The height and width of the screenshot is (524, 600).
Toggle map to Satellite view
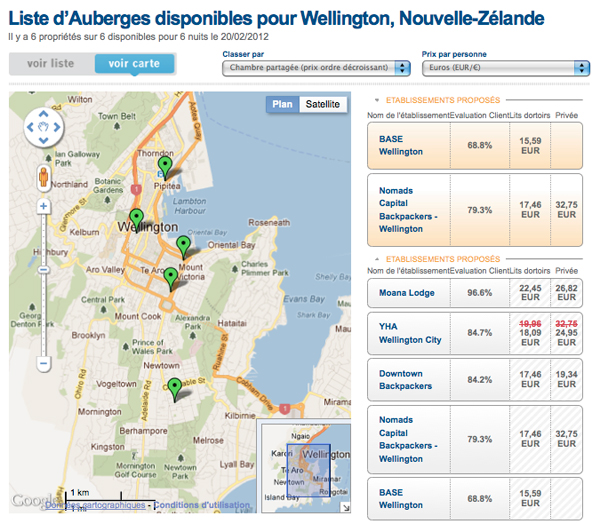point(322,104)
